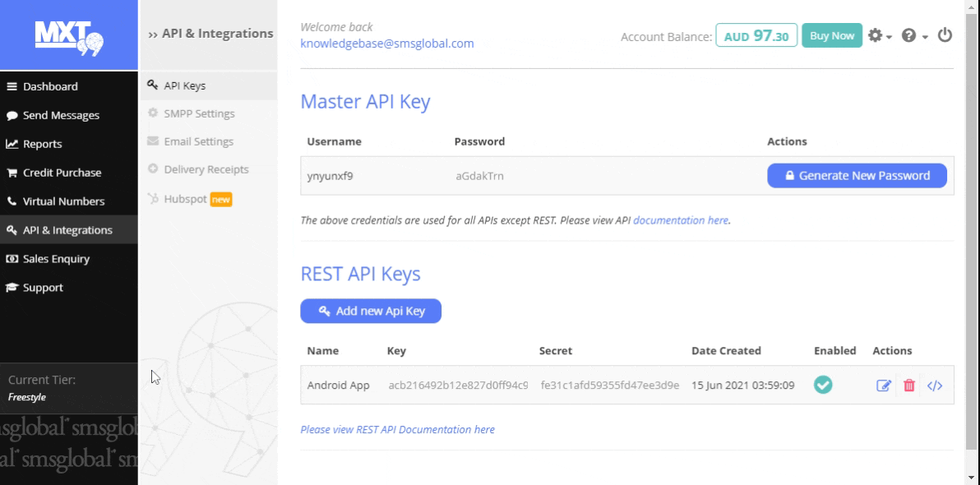This screenshot has height=485, width=980.
Task: Open the settings gear dropdown
Action: click(x=879, y=35)
